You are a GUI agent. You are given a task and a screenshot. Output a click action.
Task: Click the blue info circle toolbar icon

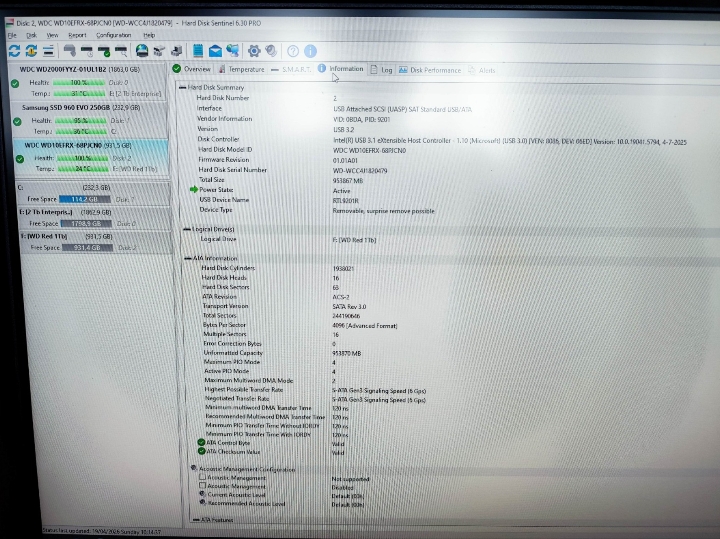[310, 51]
